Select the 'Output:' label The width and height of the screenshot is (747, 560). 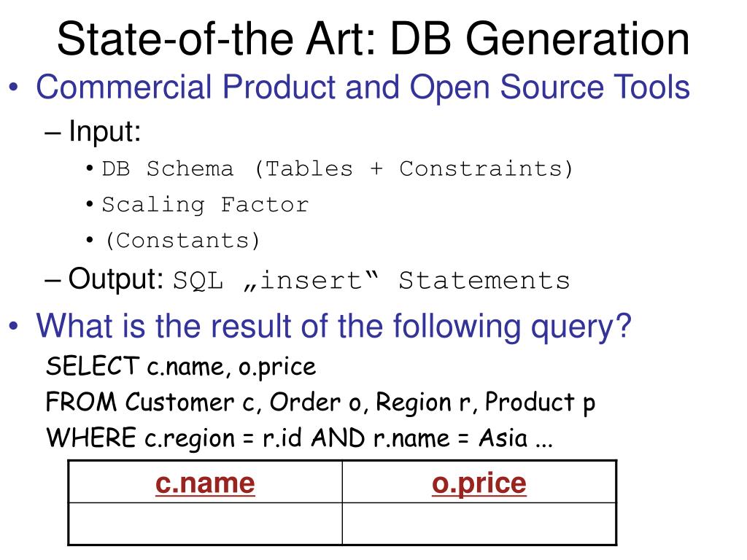116,279
